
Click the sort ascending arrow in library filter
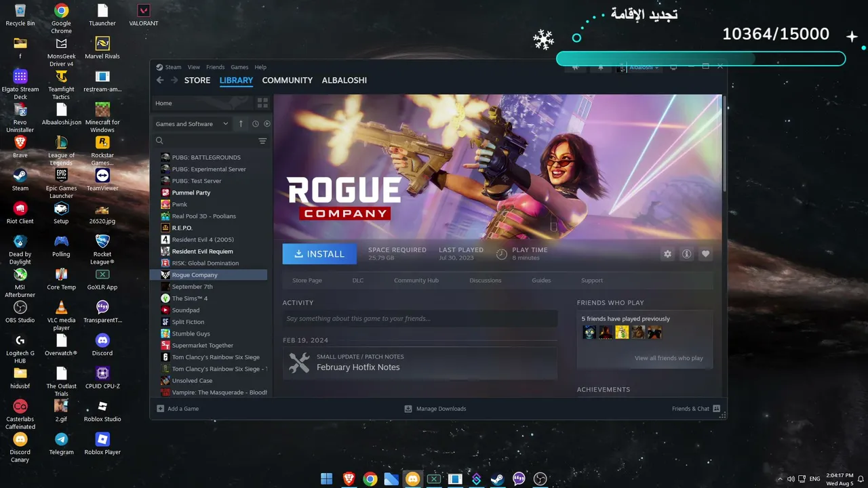[241, 124]
